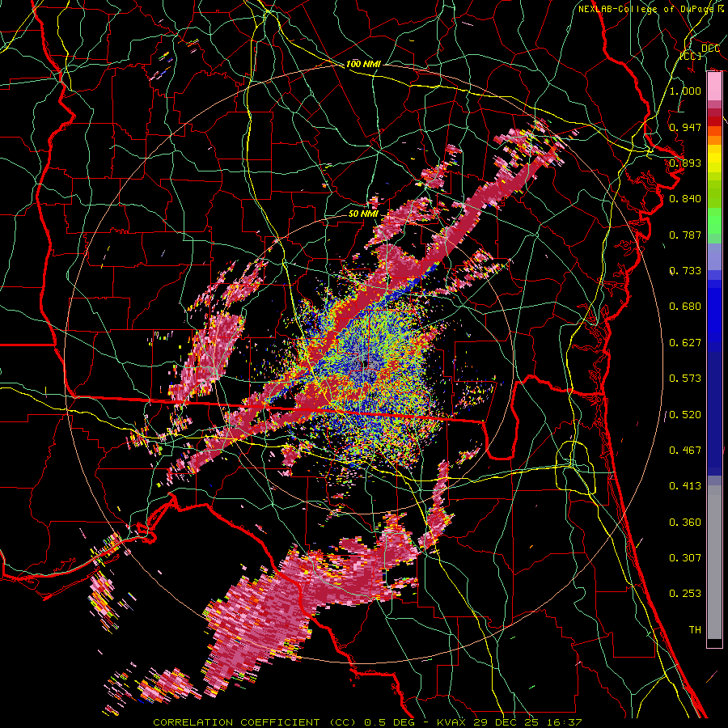Click the green segment of the color bar
The image size is (728, 728).
click(714, 222)
